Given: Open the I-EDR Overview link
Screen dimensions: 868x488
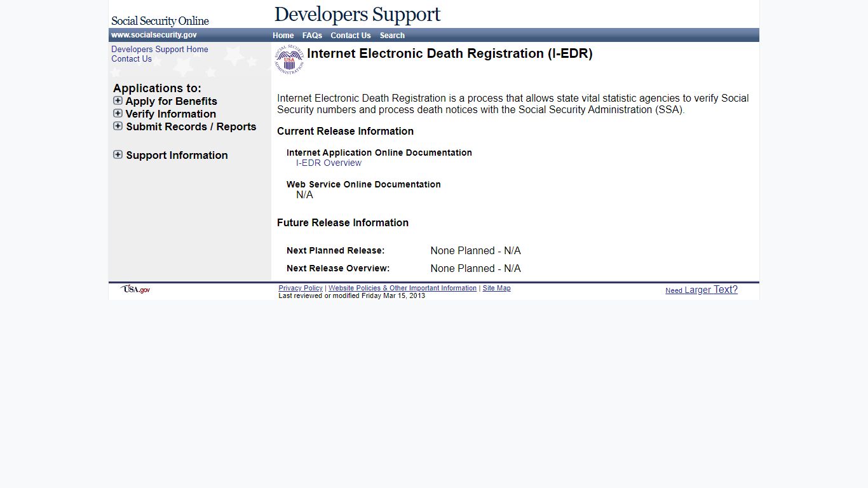Looking at the screenshot, I should [329, 163].
